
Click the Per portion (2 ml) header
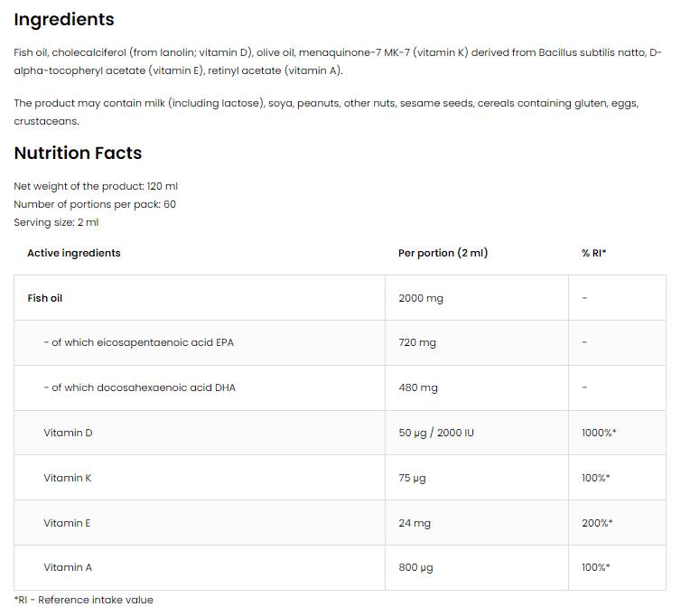click(x=443, y=253)
